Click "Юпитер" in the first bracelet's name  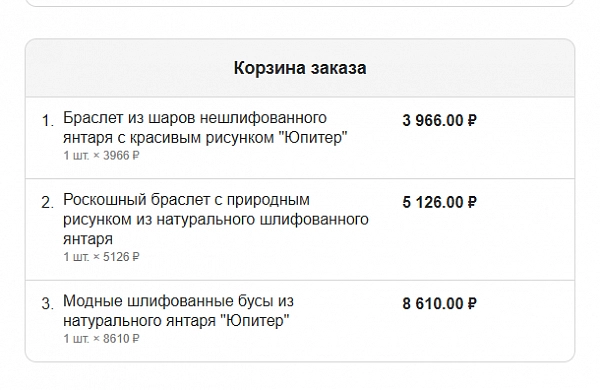[x=313, y=137]
